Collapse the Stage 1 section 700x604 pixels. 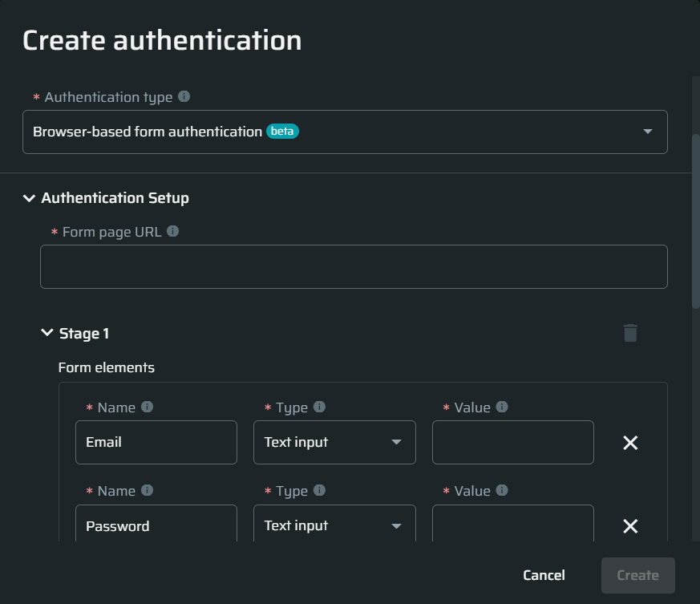(x=47, y=333)
